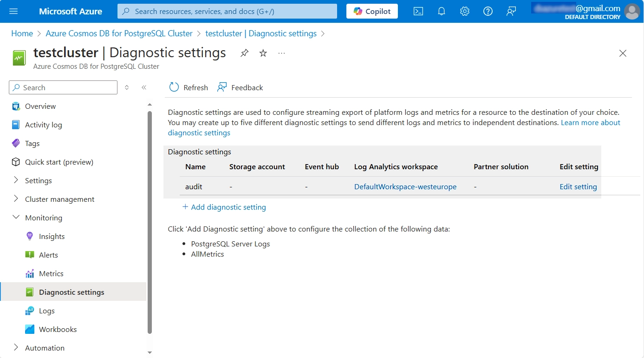This screenshot has height=358, width=644.
Task: Edit the audit diagnostic setting
Action: pos(578,186)
